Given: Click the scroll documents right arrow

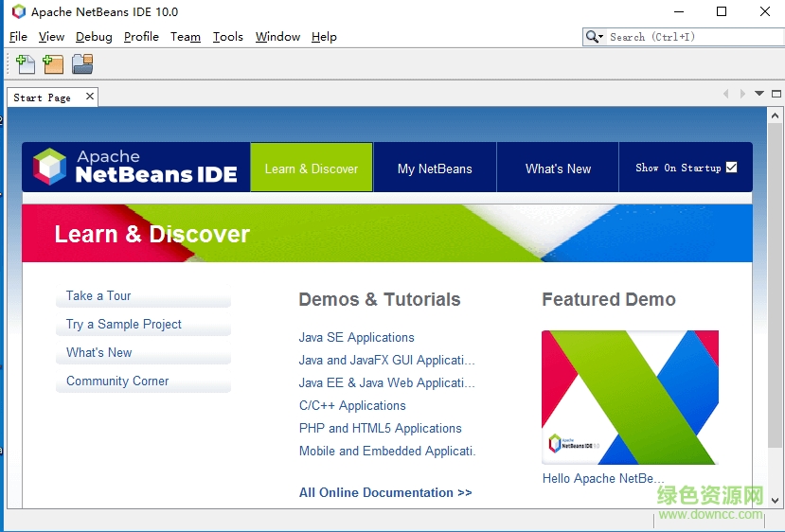Looking at the screenshot, I should pos(742,94).
